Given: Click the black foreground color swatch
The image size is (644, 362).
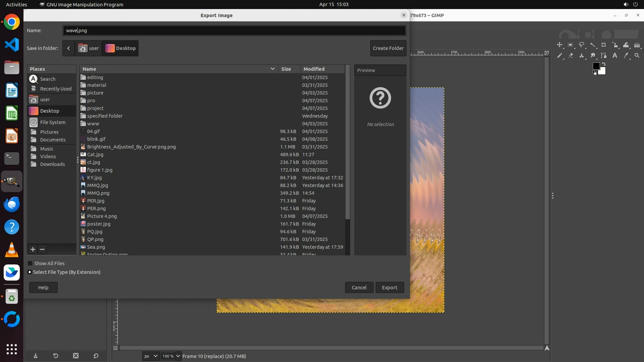Looking at the screenshot, I should pyautogui.click(x=596, y=66).
